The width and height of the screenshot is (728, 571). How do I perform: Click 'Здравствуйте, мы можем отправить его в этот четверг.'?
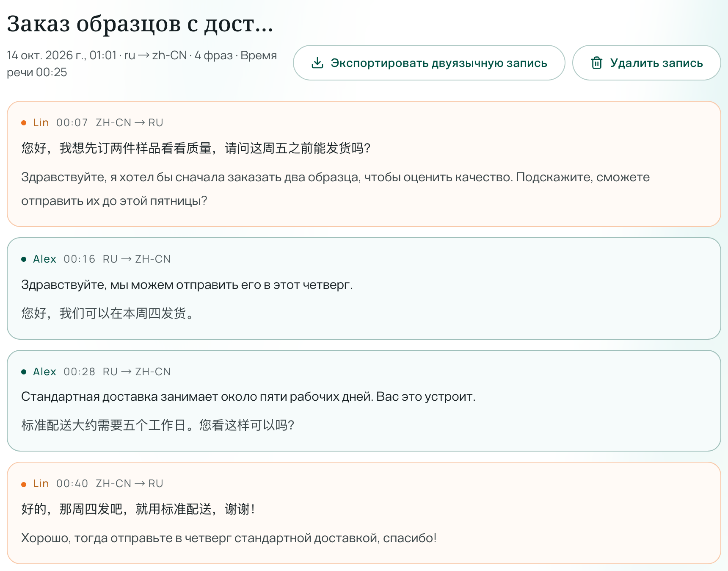point(187,285)
